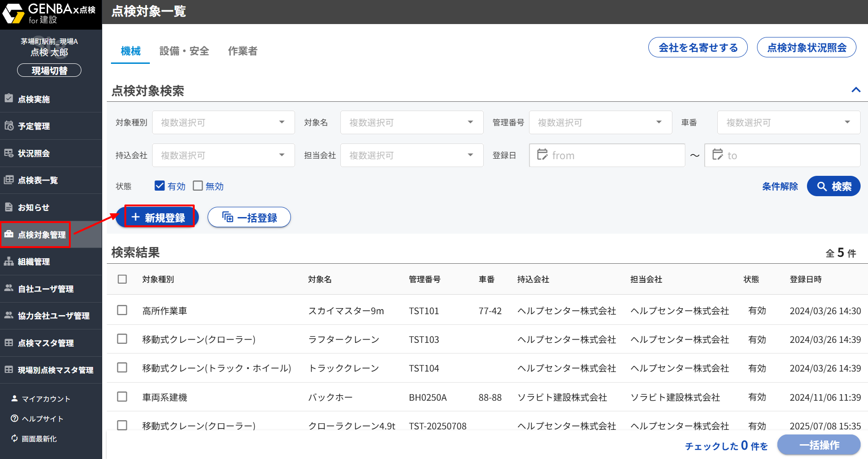Click the 点検実施 clipboard icon in sidebar
Viewport: 868px width, 459px height.
coord(9,99)
